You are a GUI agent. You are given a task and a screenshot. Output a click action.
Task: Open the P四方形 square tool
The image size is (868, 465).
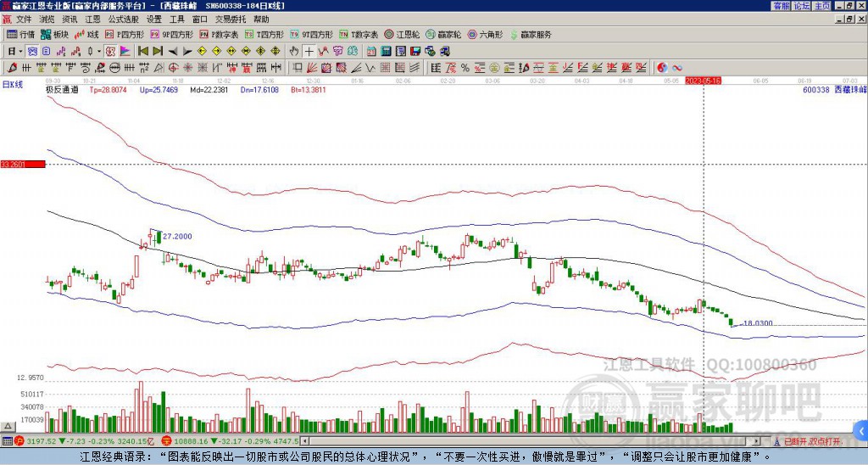click(125, 34)
